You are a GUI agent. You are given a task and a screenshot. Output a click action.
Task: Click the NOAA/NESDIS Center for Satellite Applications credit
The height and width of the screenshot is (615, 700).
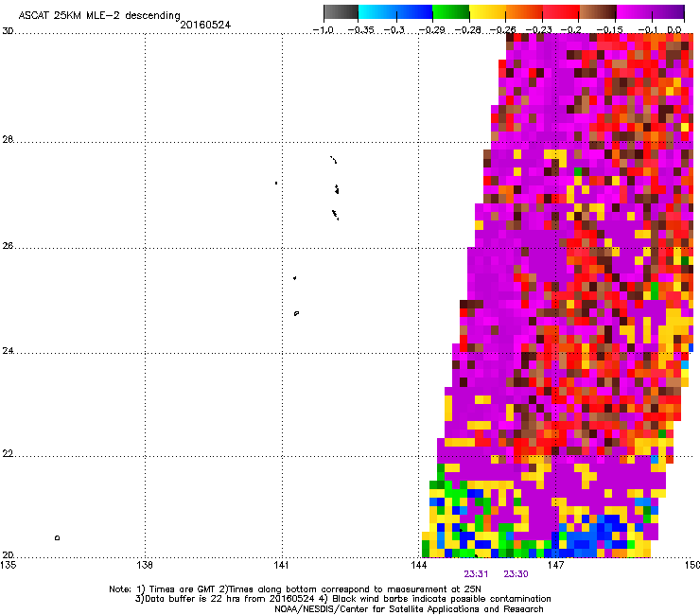409,609
